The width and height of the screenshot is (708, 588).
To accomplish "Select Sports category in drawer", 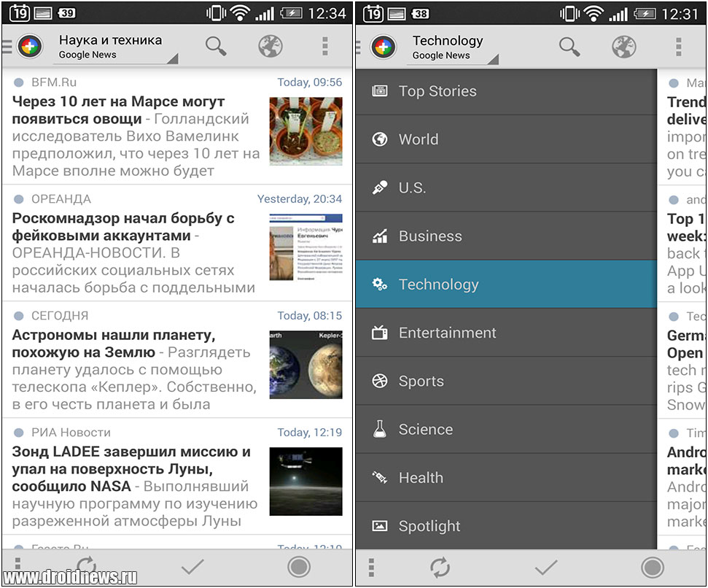I will tap(506, 381).
